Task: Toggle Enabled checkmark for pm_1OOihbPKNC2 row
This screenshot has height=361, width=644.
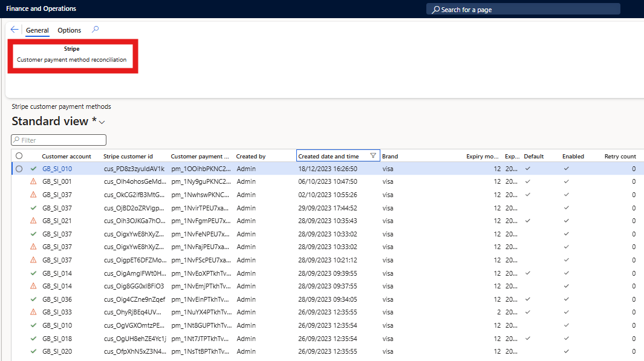Action: pyautogui.click(x=567, y=169)
